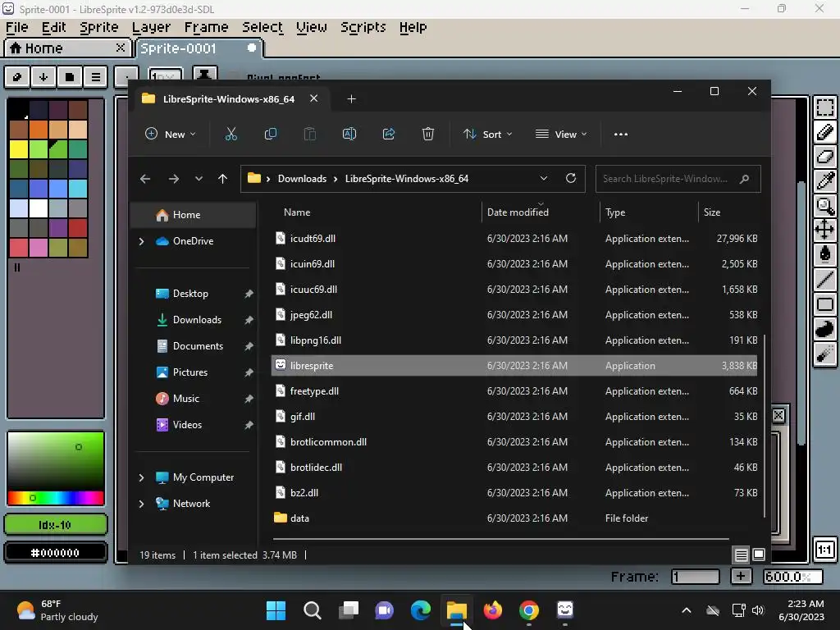Open Google Chrome from the taskbar

(x=529, y=610)
